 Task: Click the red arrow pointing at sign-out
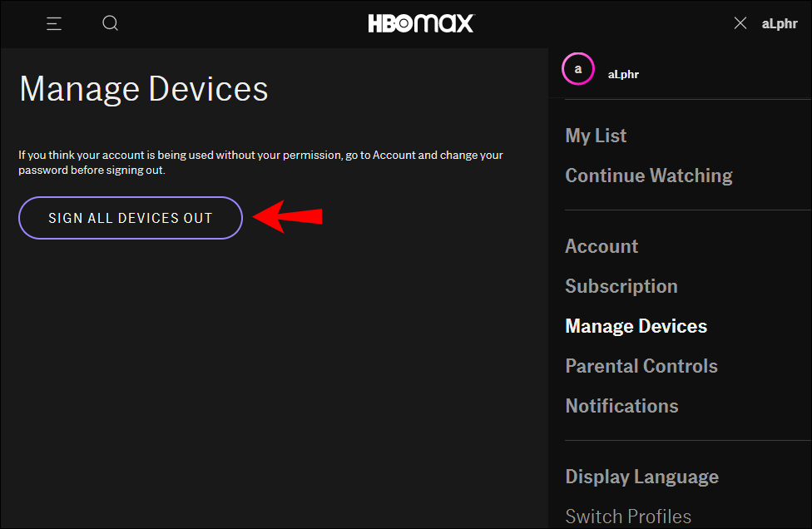pos(287,216)
